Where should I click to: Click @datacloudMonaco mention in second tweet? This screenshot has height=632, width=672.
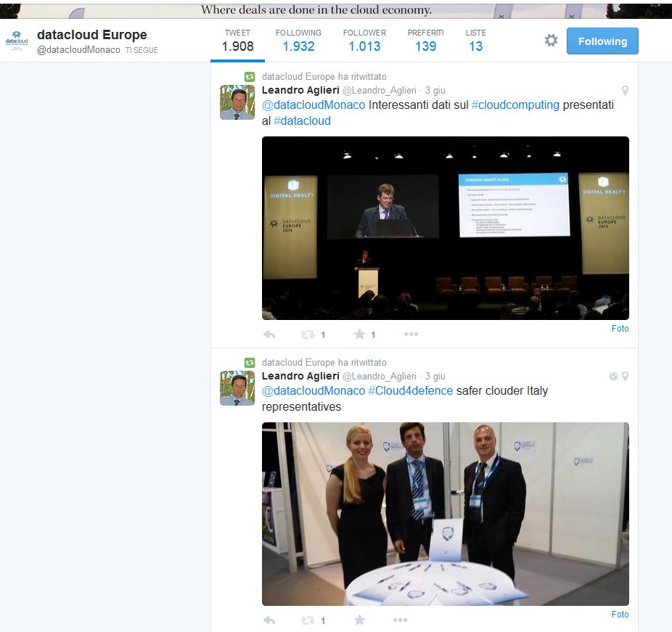[x=314, y=391]
